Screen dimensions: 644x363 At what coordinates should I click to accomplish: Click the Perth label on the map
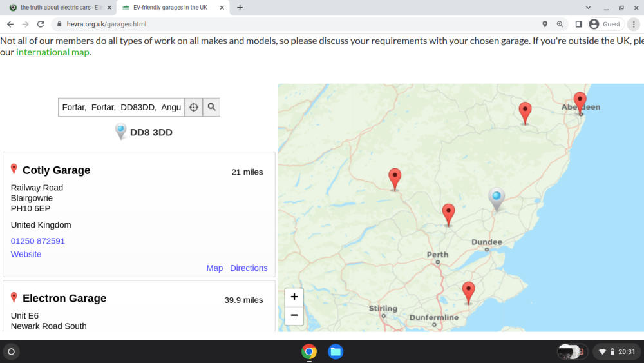[437, 255]
